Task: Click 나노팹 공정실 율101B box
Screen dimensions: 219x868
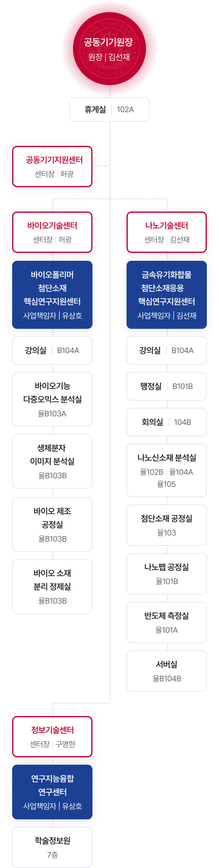Action: 167,574
